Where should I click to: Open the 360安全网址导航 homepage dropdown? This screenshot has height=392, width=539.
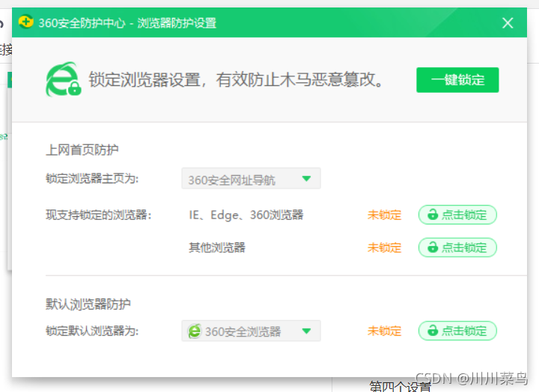coord(251,179)
